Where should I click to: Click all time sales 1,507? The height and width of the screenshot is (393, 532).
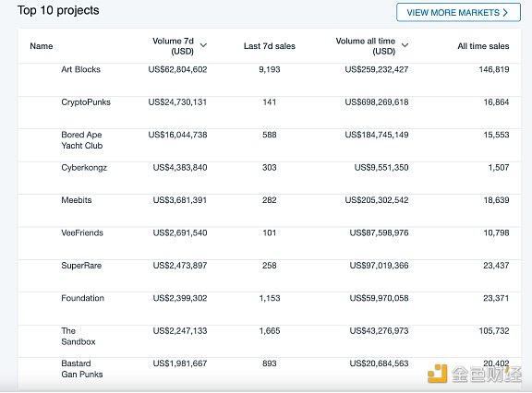coord(499,168)
